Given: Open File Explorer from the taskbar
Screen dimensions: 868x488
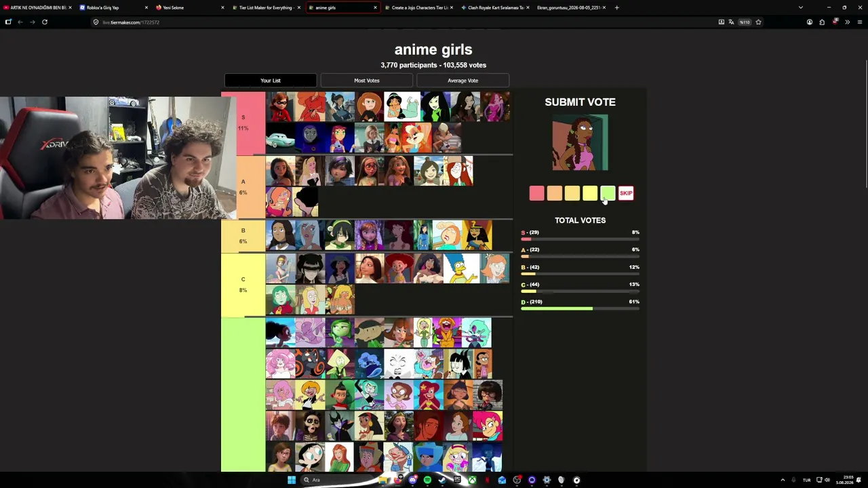Looking at the screenshot, I should 382,480.
